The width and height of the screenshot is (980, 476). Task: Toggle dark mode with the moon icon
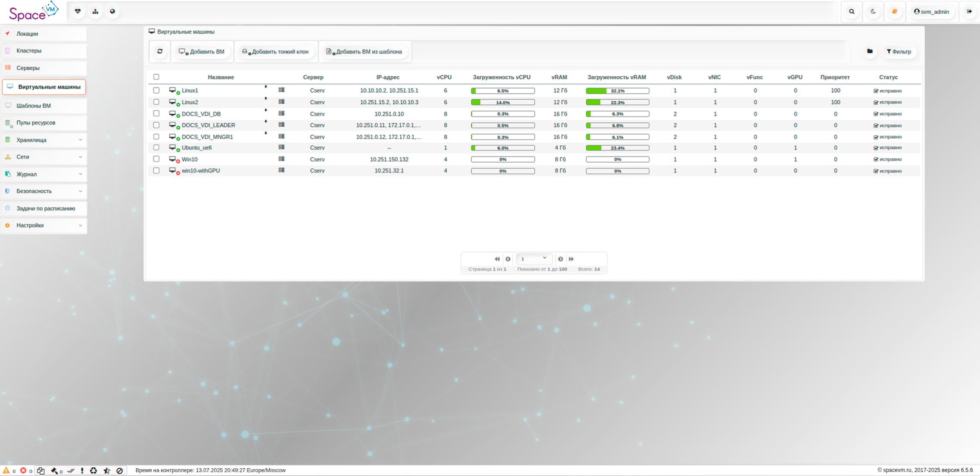pyautogui.click(x=873, y=12)
